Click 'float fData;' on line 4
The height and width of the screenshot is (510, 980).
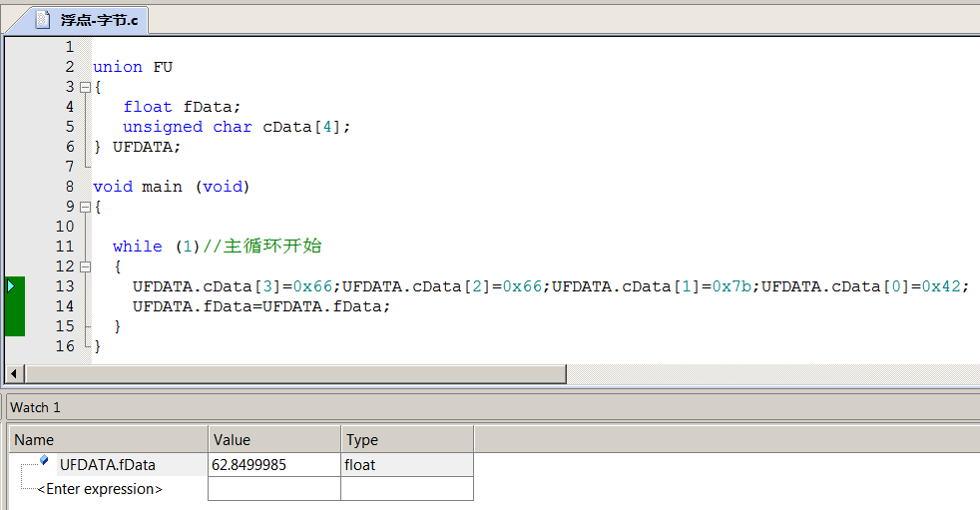(x=182, y=107)
